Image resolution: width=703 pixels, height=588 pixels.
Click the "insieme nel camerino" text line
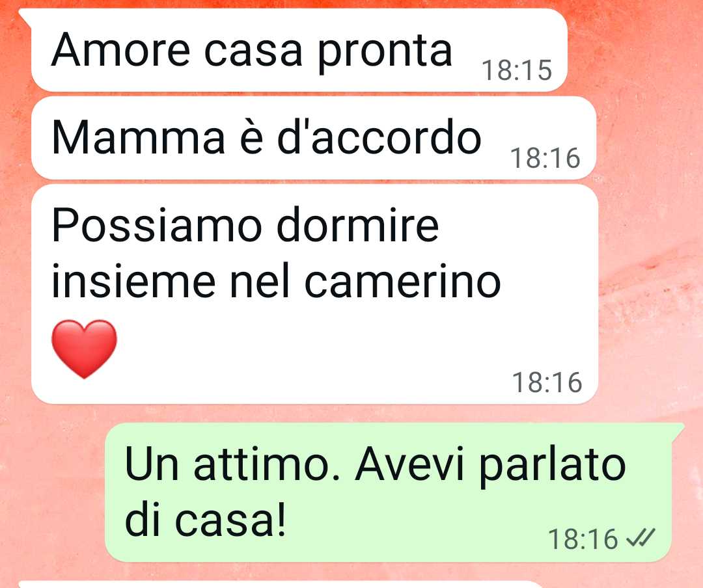click(276, 282)
